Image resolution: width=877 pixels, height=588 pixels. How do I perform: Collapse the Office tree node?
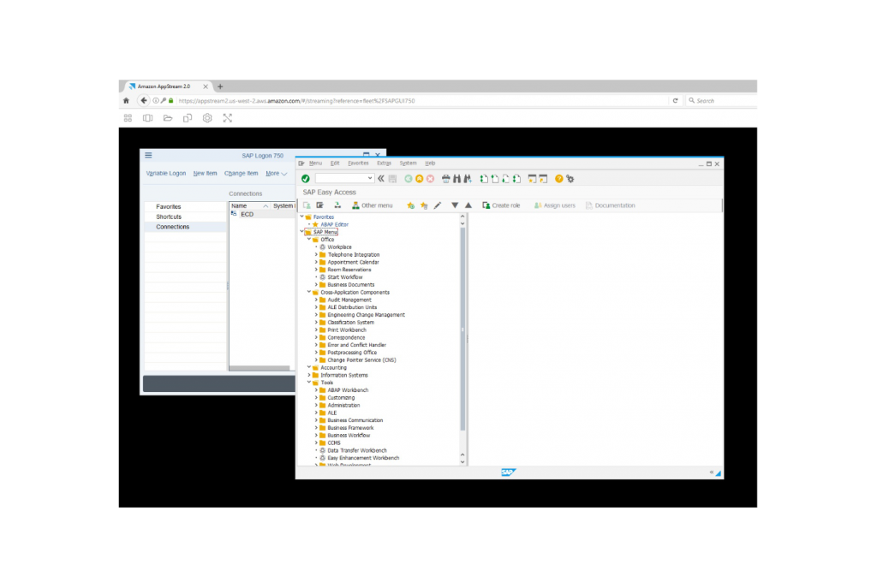[x=308, y=240]
